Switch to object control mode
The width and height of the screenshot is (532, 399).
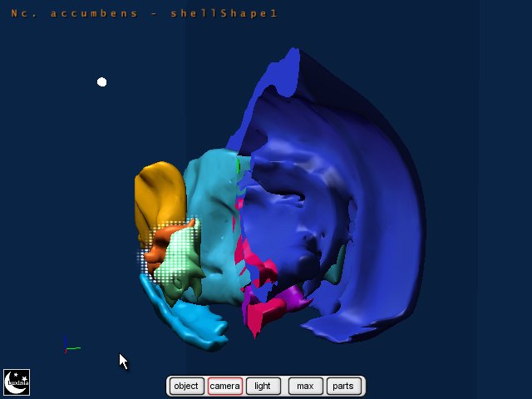186,386
